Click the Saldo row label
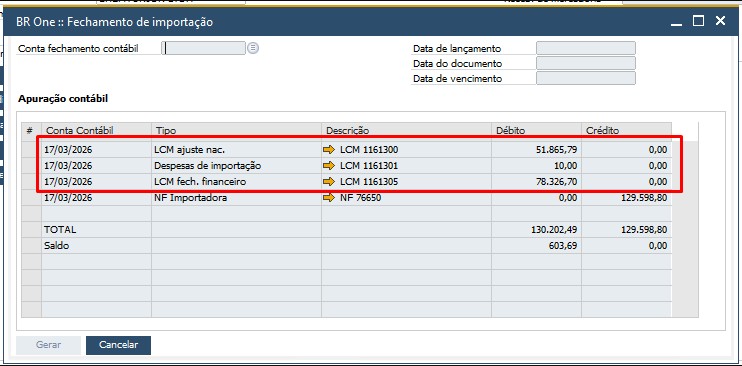Screen dimensions: 742x366 [x=56, y=246]
